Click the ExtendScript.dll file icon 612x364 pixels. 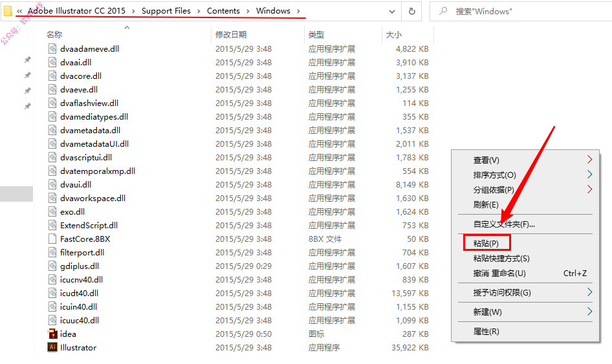[x=52, y=225]
